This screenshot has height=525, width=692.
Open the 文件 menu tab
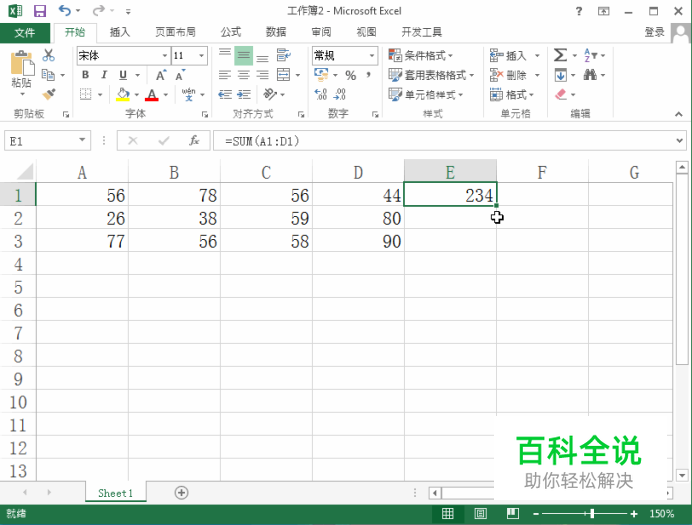coord(25,32)
